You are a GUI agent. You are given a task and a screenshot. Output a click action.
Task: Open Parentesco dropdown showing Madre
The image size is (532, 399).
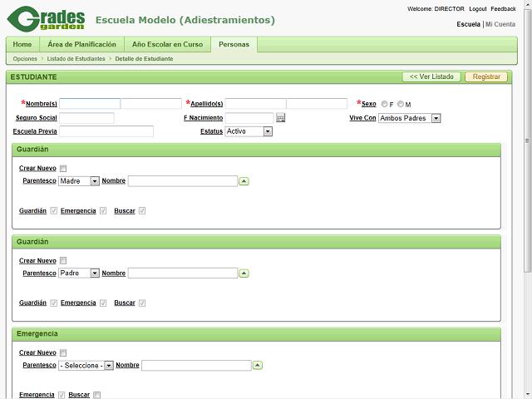pyautogui.click(x=79, y=181)
